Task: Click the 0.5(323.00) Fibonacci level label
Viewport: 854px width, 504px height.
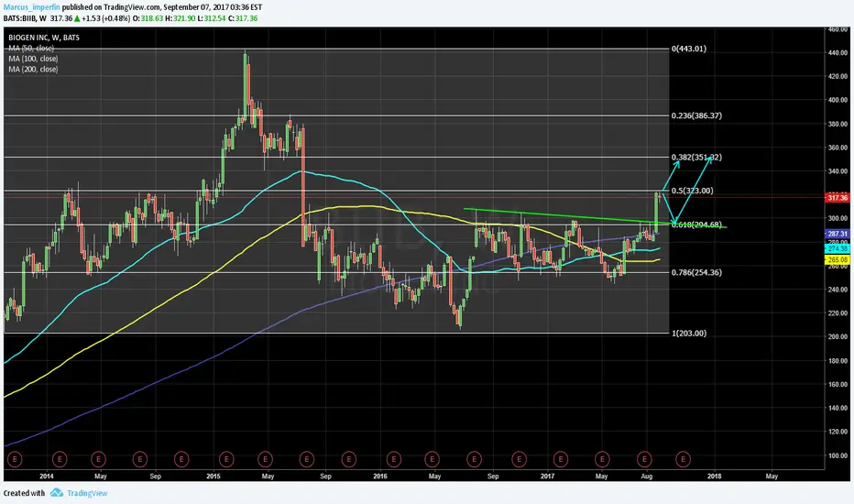Action: click(x=692, y=191)
